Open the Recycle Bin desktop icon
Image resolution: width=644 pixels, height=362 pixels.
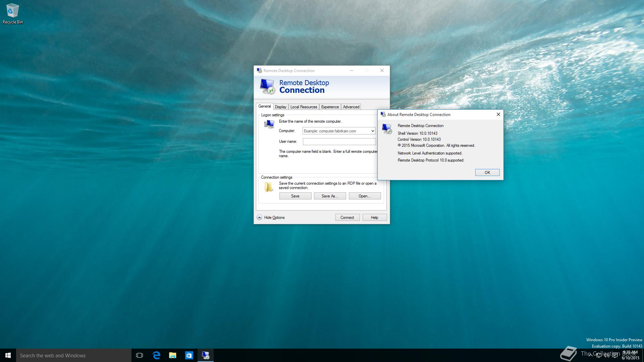[x=12, y=14]
